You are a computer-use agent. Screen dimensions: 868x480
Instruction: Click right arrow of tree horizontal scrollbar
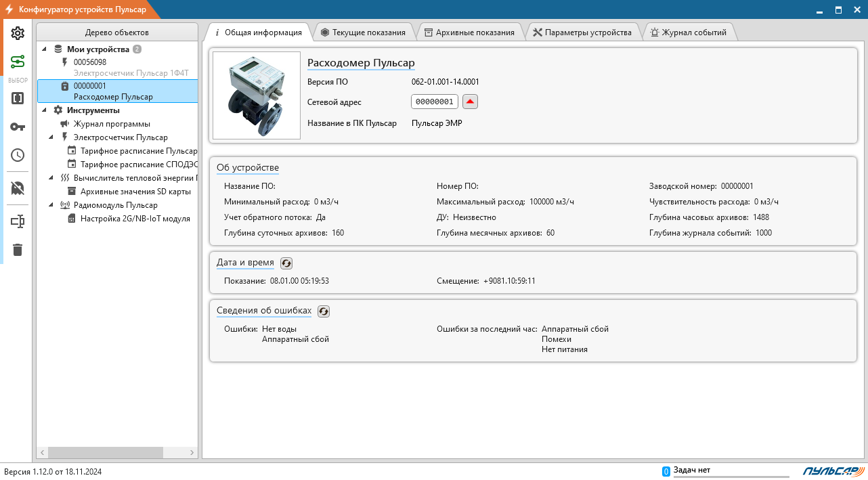point(192,452)
